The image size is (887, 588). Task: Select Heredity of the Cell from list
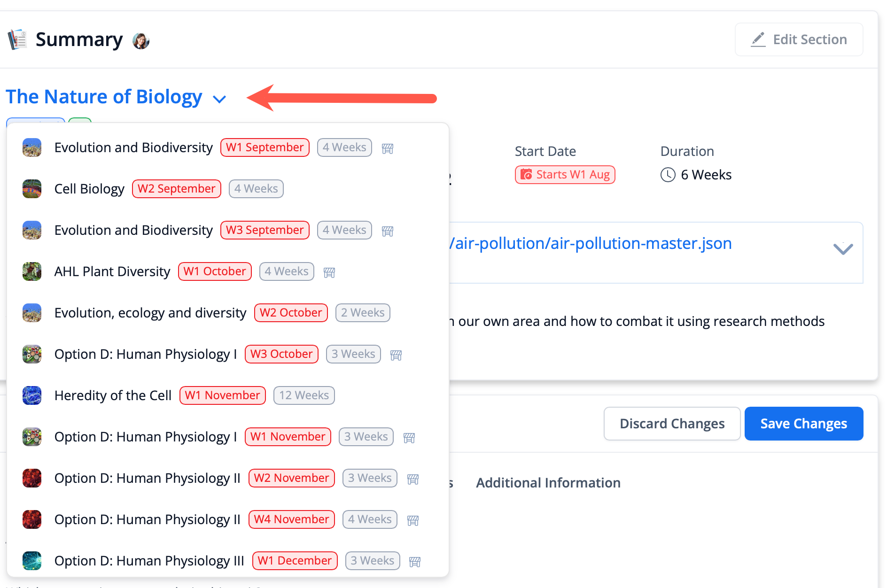tap(113, 395)
